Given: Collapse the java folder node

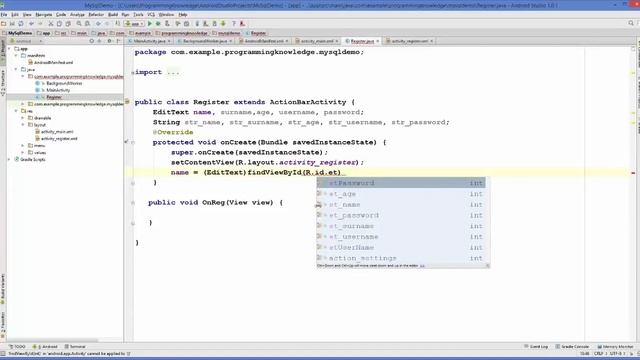Looking at the screenshot, I should pos(16,69).
